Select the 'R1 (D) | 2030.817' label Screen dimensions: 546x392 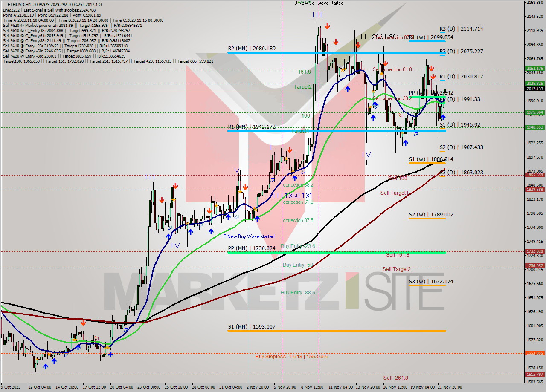click(x=462, y=77)
